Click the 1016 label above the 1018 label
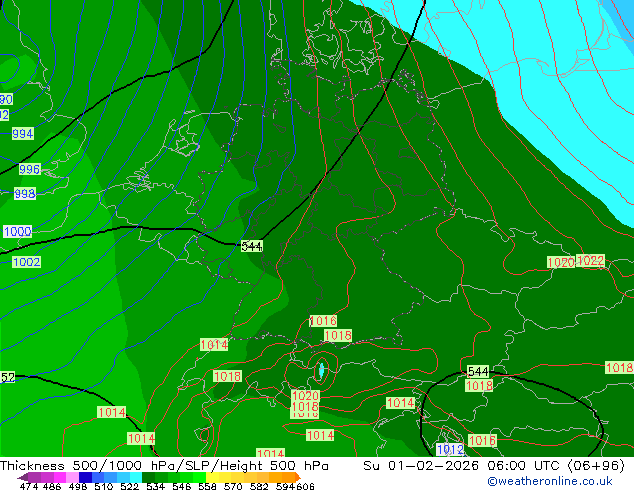 click(x=323, y=321)
